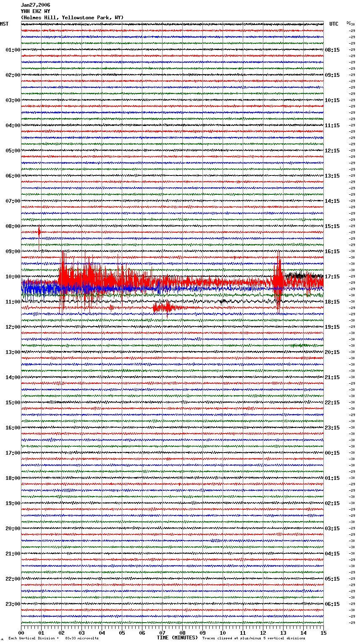Click the 11:00 MST time label
Viewport: 357px width, 644px height.
coord(13,302)
